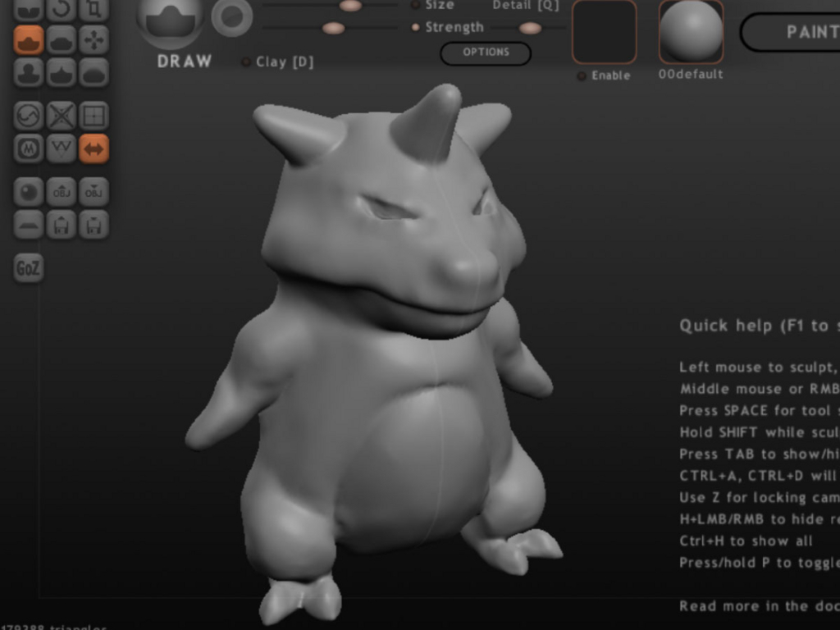
Task: Click the '00default' material label
Action: 691,75
